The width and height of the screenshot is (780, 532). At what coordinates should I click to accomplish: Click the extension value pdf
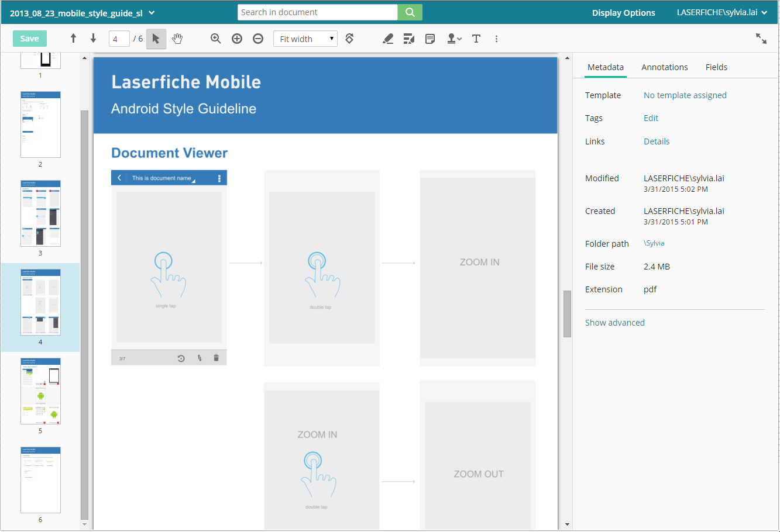pos(650,289)
